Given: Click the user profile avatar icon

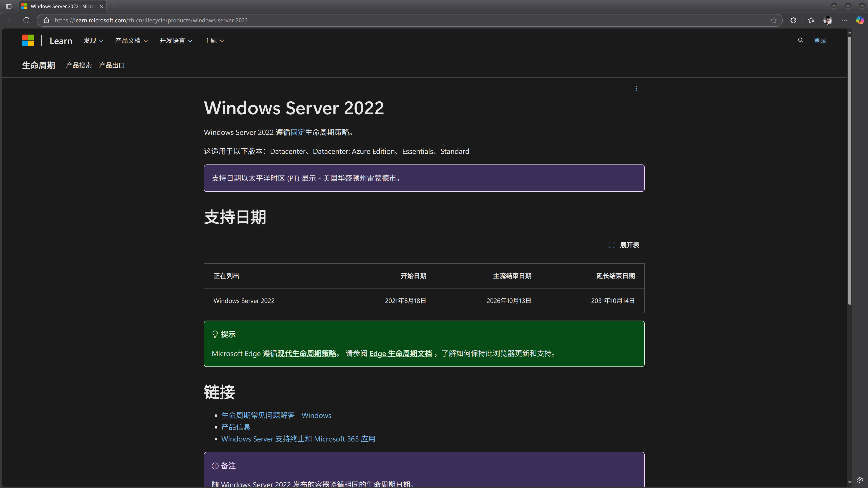Looking at the screenshot, I should [828, 20].
